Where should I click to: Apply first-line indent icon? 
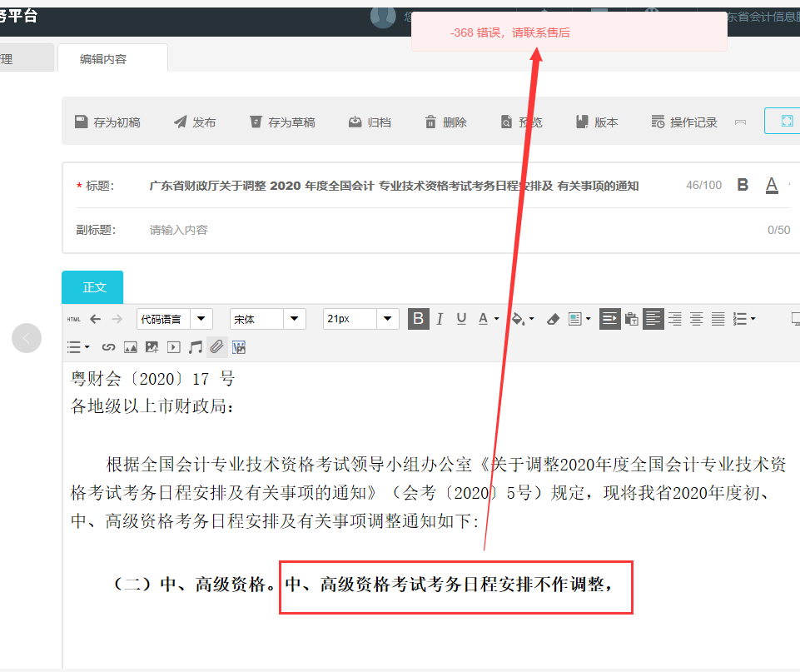(609, 319)
